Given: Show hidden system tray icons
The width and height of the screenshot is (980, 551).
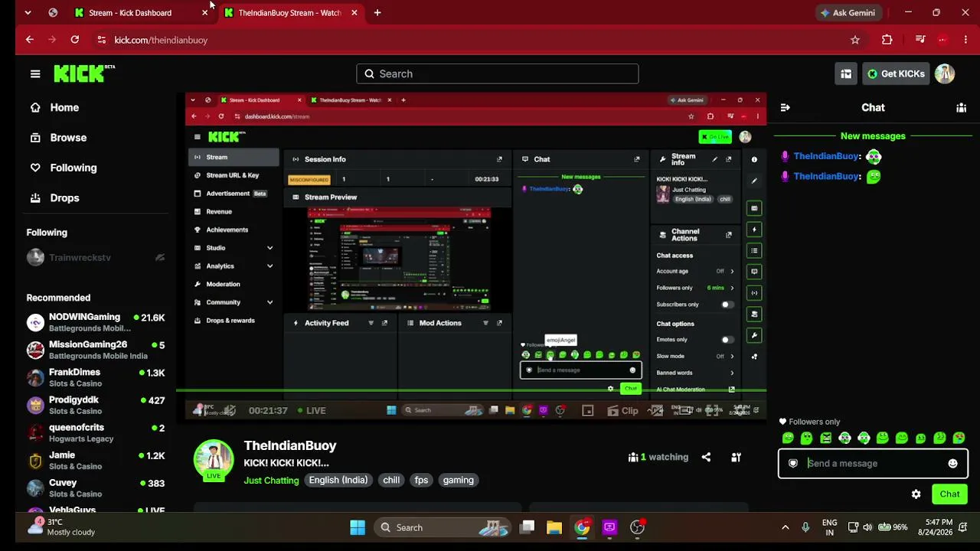Looking at the screenshot, I should click(785, 527).
